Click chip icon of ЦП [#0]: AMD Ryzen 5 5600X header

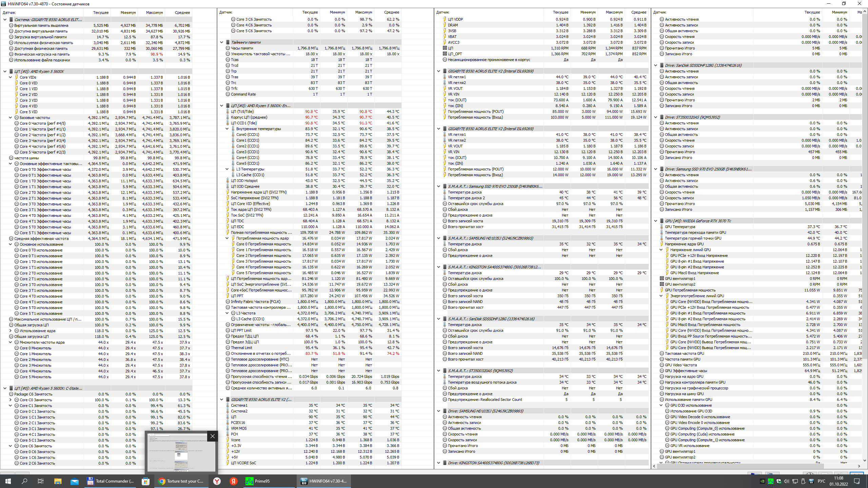point(11,72)
